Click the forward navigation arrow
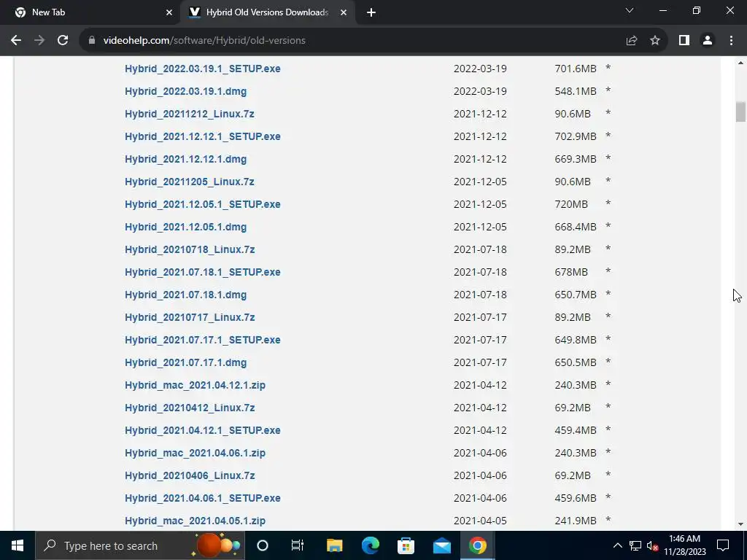This screenshot has width=747, height=560. click(x=39, y=41)
